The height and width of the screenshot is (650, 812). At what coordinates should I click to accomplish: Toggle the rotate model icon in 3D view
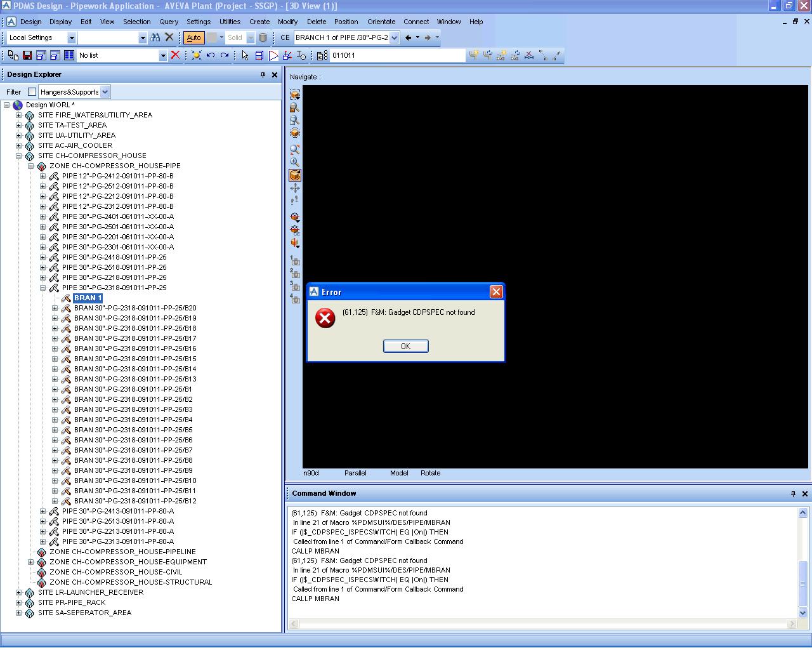[295, 175]
